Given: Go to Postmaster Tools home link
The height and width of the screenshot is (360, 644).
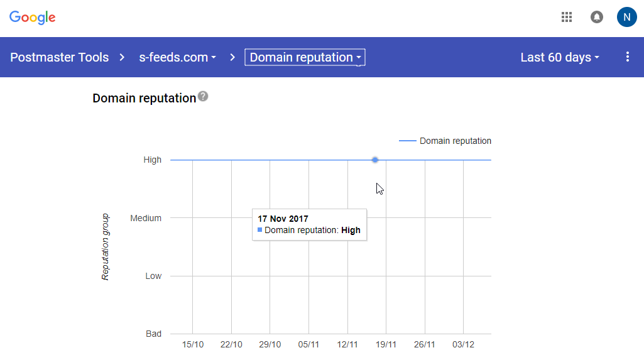Looking at the screenshot, I should click(60, 57).
